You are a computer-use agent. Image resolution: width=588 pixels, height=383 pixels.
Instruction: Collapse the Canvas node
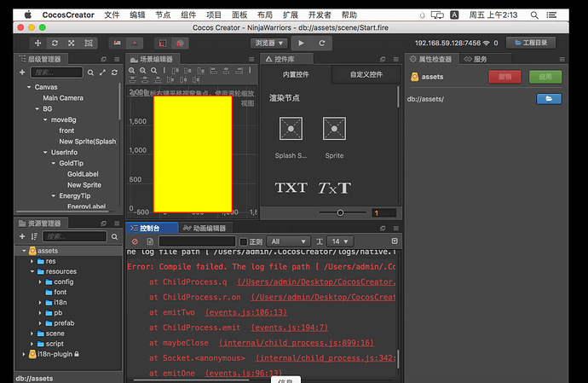tap(29, 87)
